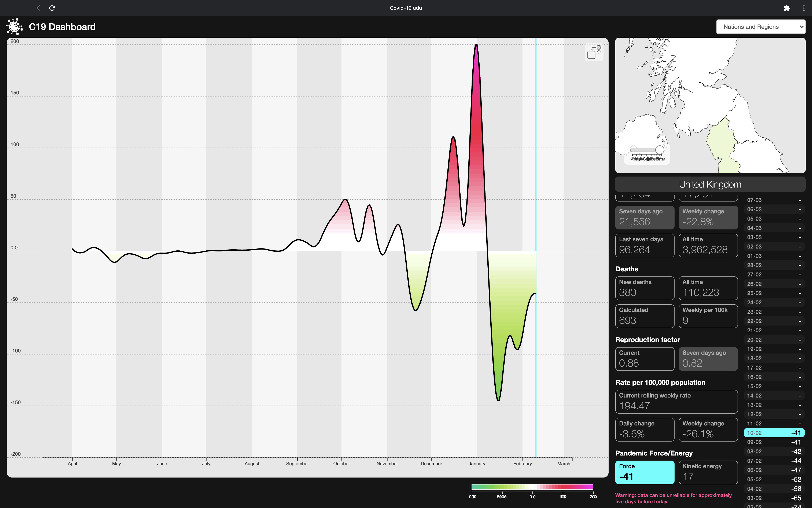Select the 05-02 date row
The width and height of the screenshot is (812, 508).
pyautogui.click(x=774, y=479)
